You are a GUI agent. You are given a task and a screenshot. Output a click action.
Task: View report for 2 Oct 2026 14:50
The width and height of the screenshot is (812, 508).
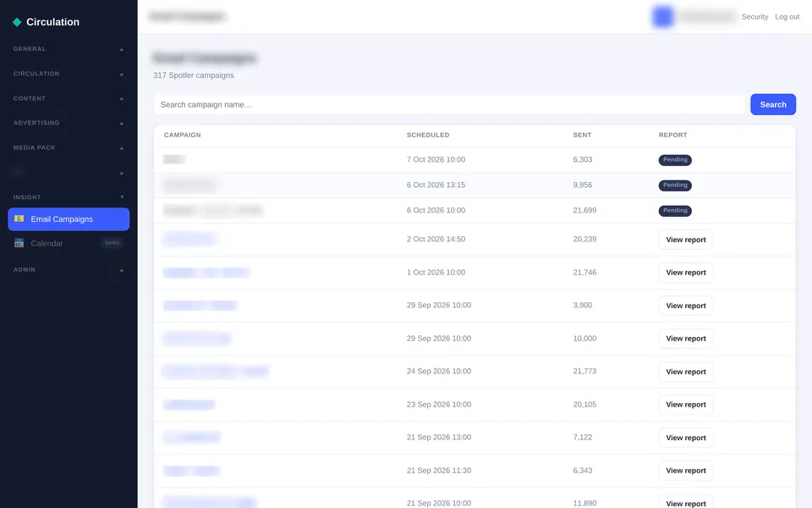686,240
